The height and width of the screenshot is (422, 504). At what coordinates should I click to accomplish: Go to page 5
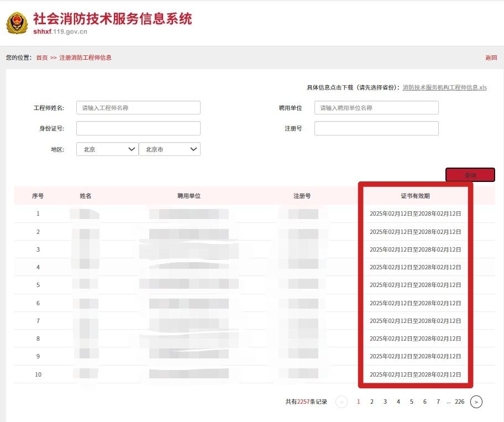coord(411,402)
